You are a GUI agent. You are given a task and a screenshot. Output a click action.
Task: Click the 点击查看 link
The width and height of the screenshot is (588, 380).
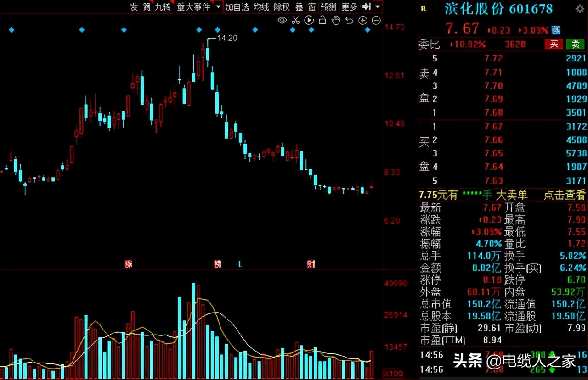point(565,195)
